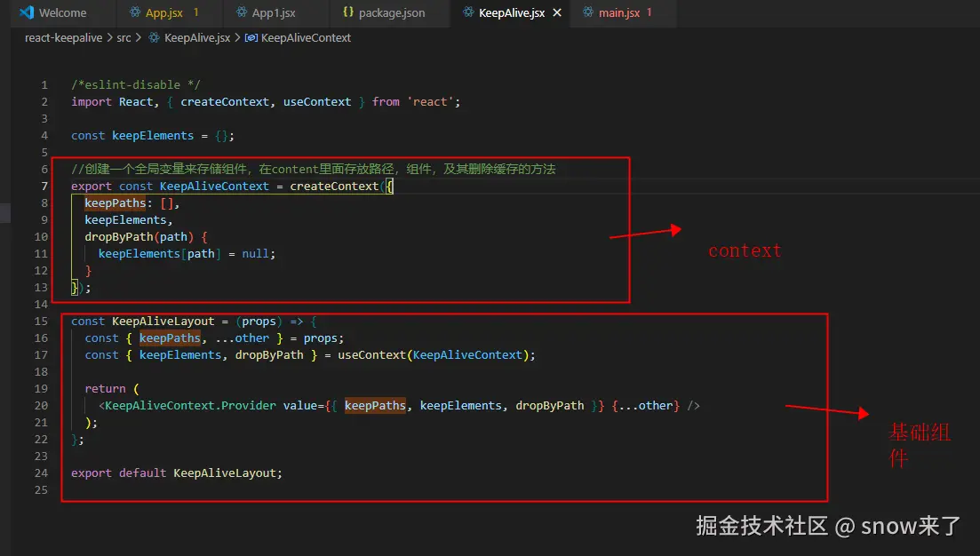
Task: Click the braces icon on package.json tab
Action: pyautogui.click(x=348, y=12)
